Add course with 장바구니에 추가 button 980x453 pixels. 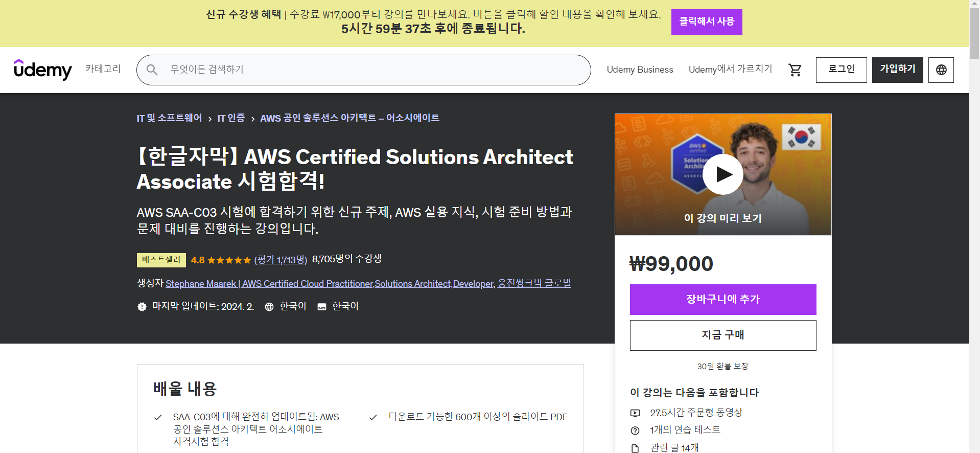pos(723,300)
